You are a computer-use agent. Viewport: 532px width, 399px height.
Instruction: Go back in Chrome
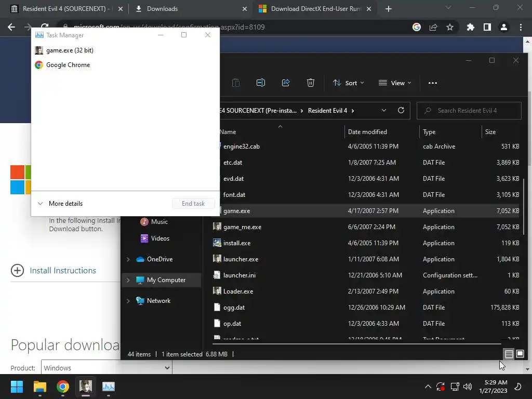pyautogui.click(x=11, y=27)
